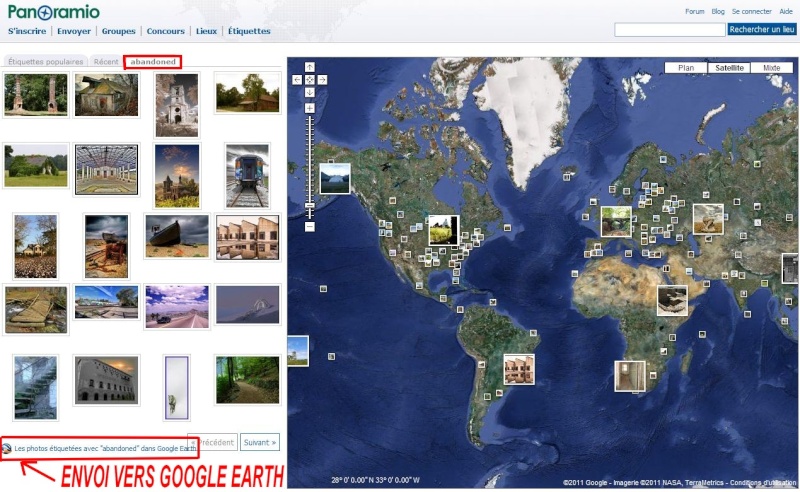Click the Google Earth icon beside the link
Image resolution: width=800 pixels, height=492 pixels.
tap(7, 448)
